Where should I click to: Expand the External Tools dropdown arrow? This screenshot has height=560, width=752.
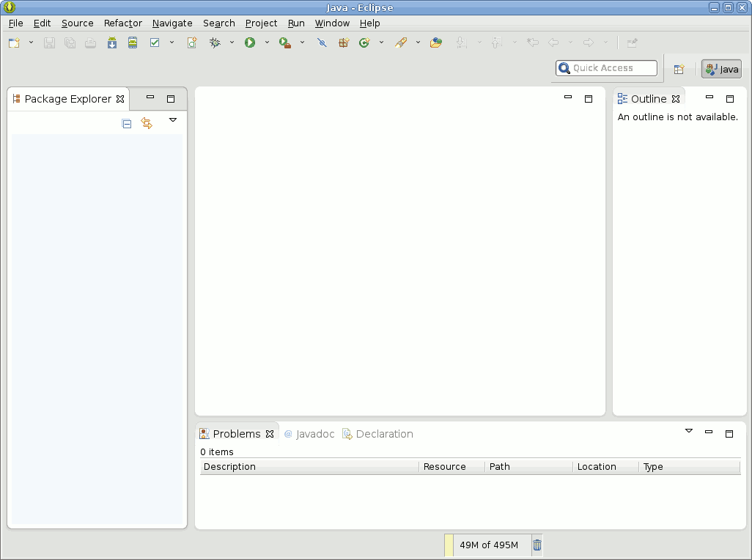(x=302, y=43)
